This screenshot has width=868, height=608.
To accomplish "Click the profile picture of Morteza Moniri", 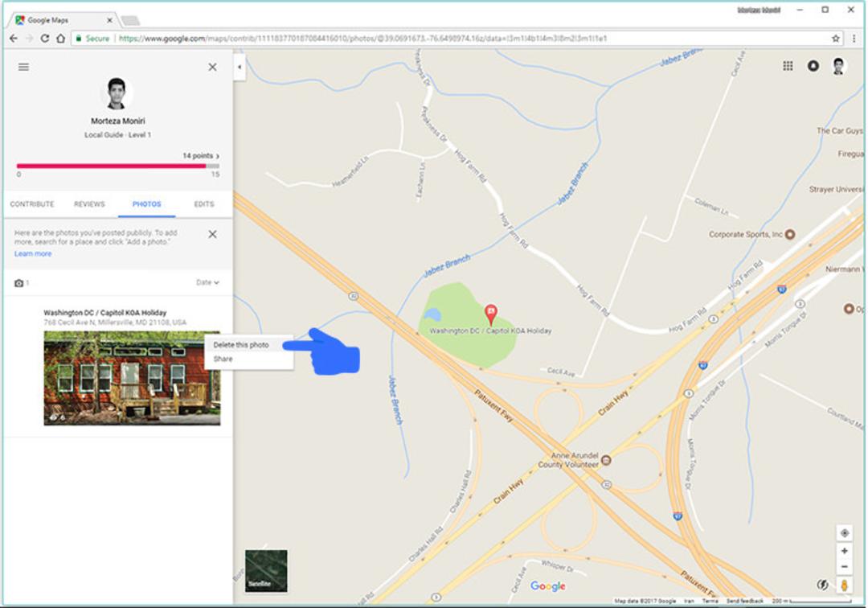I will 117,93.
